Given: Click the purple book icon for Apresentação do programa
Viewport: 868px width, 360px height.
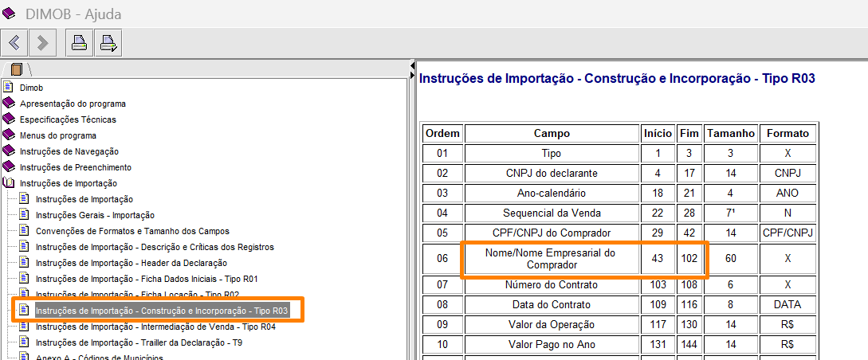Looking at the screenshot, I should [8, 103].
